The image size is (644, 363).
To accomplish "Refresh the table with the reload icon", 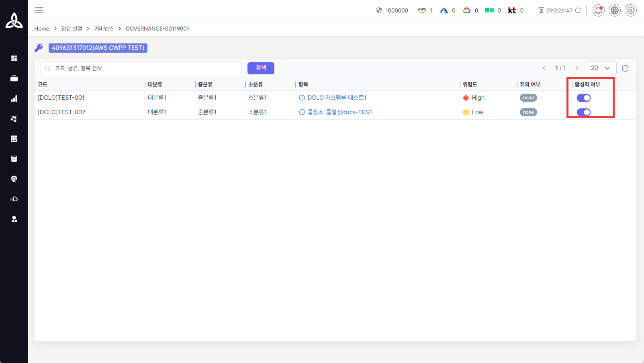I will pyautogui.click(x=625, y=68).
